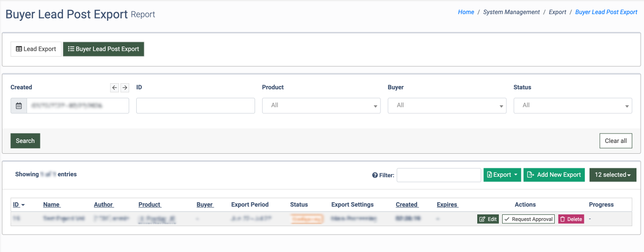The width and height of the screenshot is (644, 252).
Task: Click the Progress column header
Action: (x=601, y=205)
